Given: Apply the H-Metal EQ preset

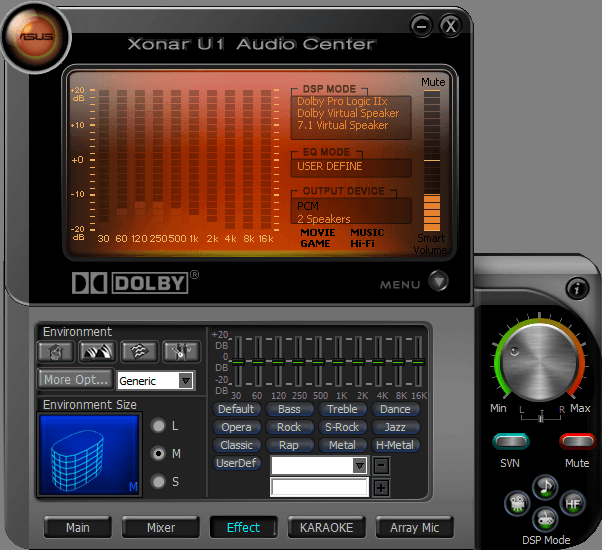Looking at the screenshot, I should pos(395,445).
